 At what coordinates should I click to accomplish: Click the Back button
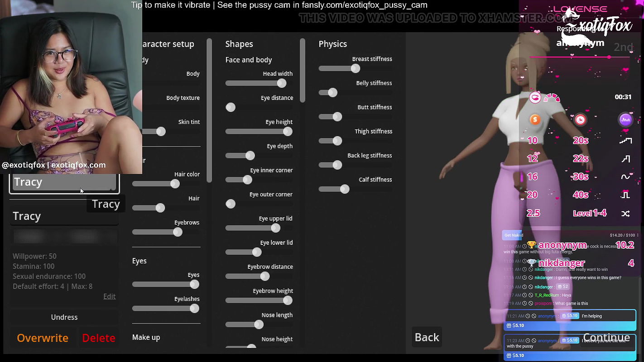(x=427, y=338)
